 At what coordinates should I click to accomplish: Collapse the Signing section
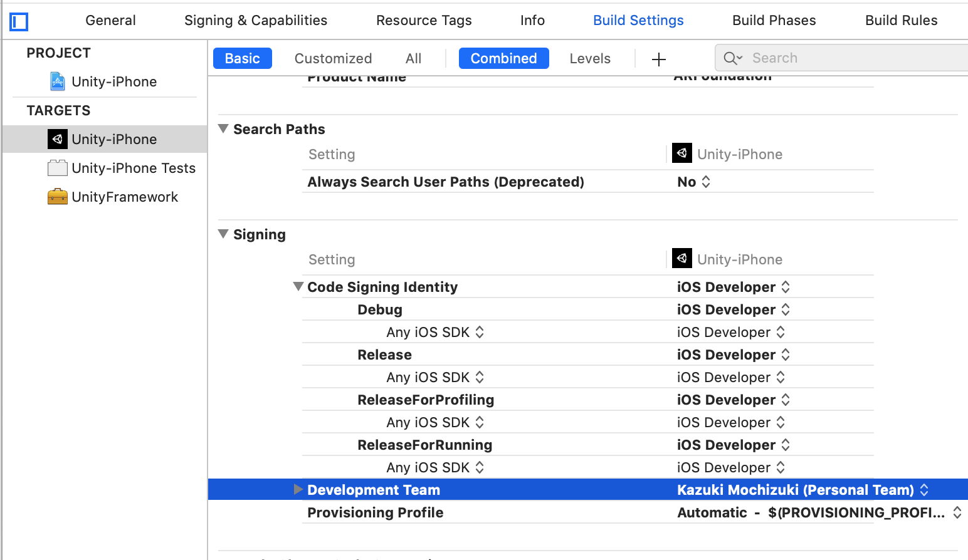[x=223, y=234]
